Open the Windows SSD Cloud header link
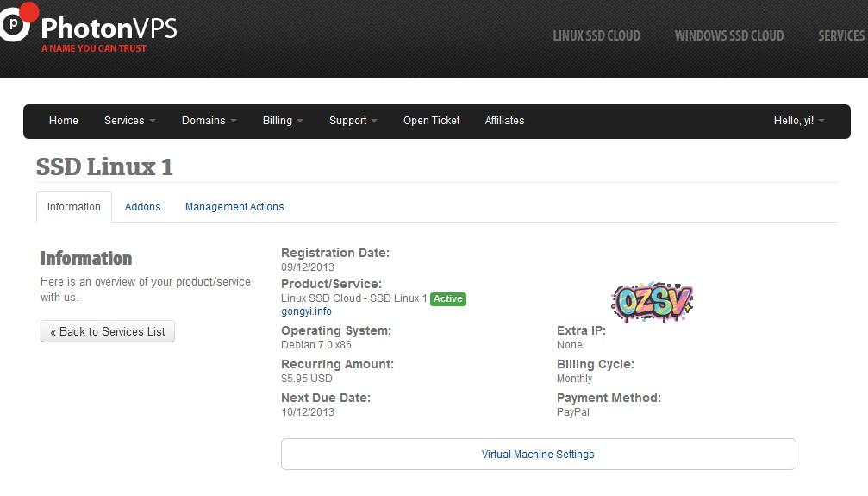Screen dimensions: 868x496 point(728,35)
